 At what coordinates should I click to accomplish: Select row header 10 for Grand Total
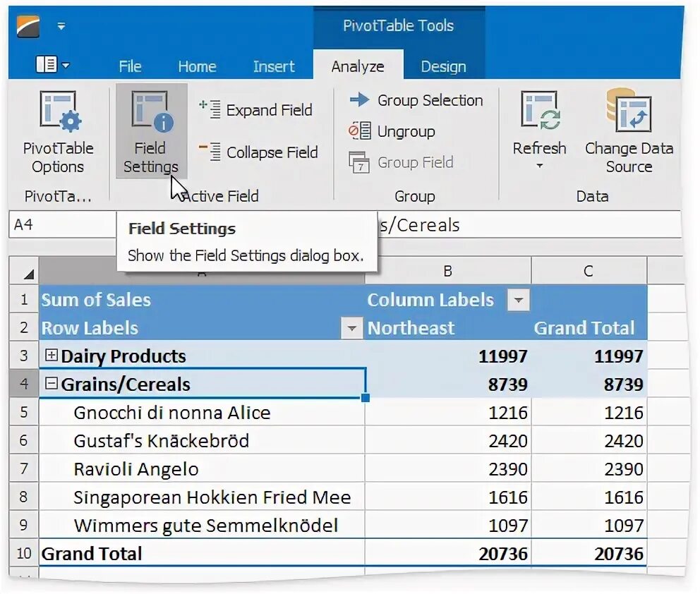click(x=23, y=554)
